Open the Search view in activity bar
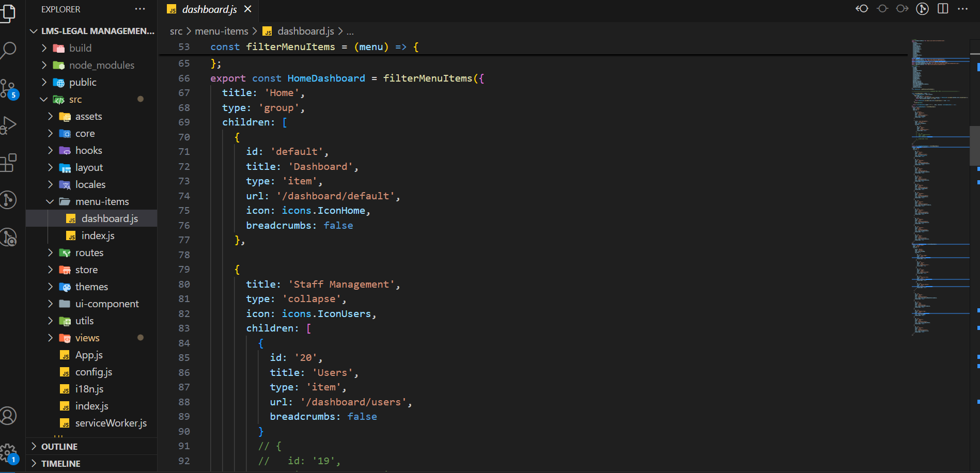The height and width of the screenshot is (473, 980). pyautogui.click(x=9, y=50)
